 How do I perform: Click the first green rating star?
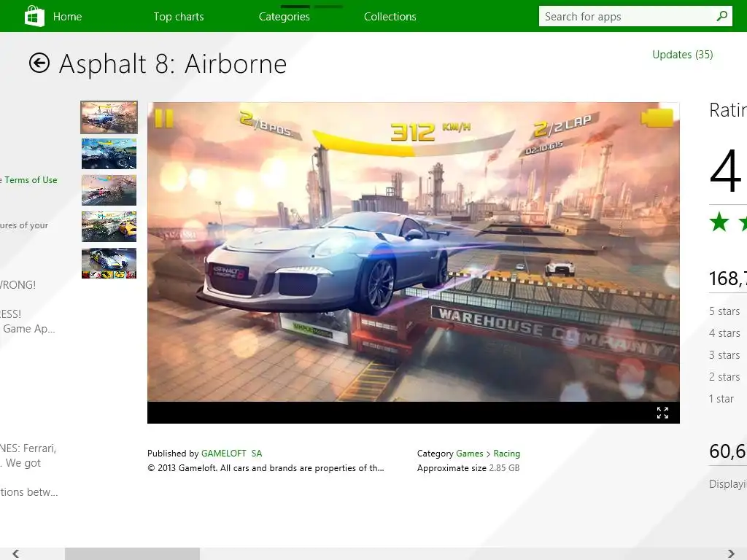[x=719, y=222]
